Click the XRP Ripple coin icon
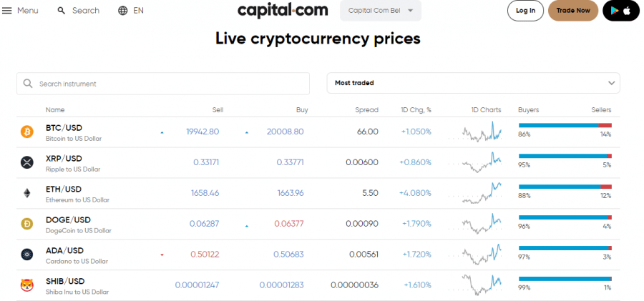This screenshot has width=644, height=301. point(27,162)
